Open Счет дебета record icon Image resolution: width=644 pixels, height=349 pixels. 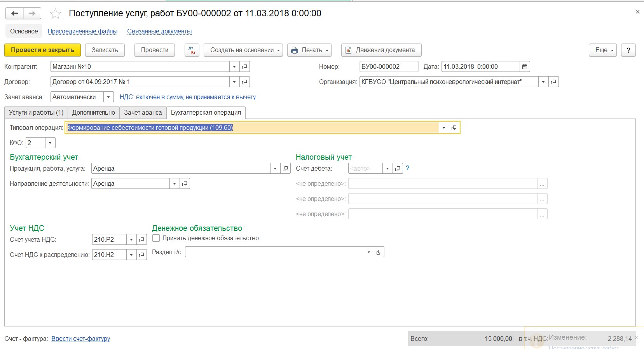tap(398, 169)
